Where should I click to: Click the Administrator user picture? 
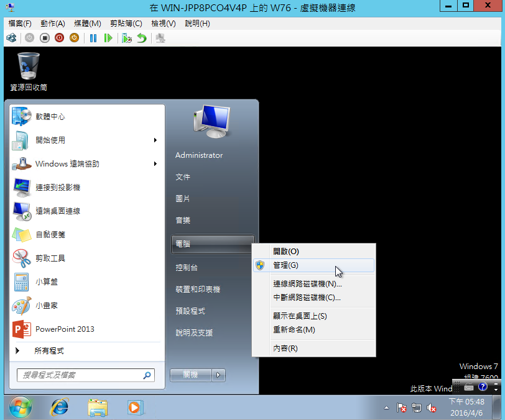(x=212, y=121)
